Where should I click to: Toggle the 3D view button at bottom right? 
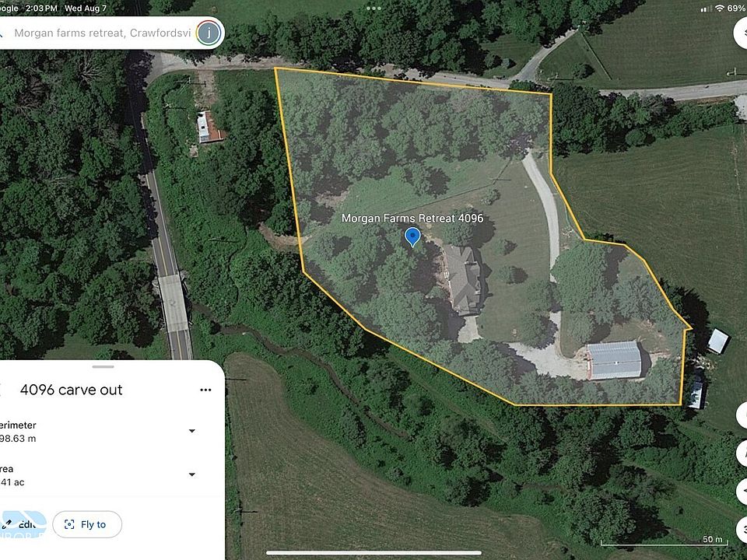tap(742, 530)
